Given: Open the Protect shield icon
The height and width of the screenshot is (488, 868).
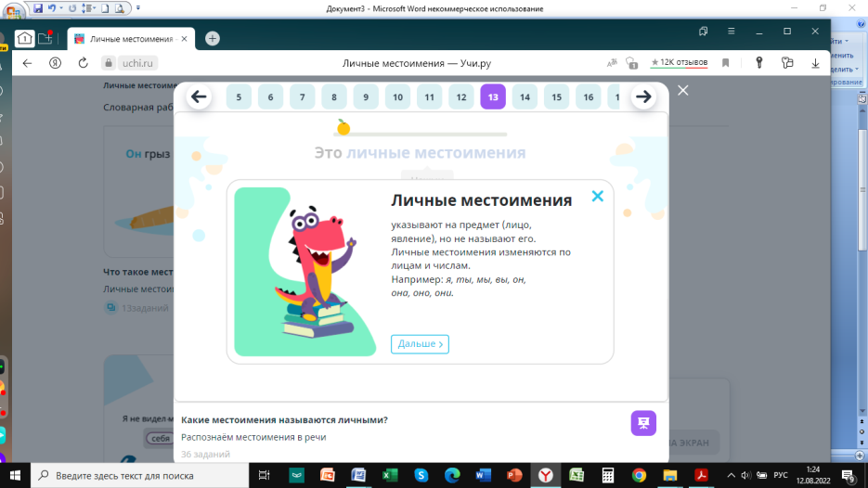Looking at the screenshot, I should coord(631,63).
